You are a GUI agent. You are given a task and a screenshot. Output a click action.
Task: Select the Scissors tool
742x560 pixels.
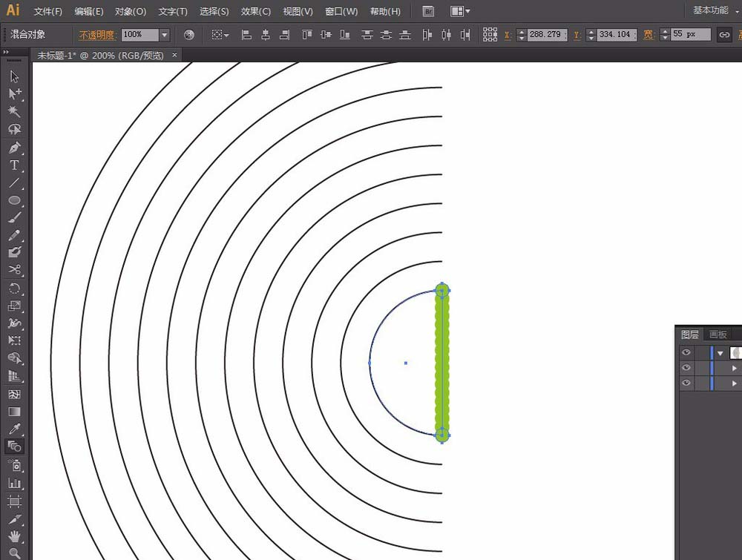pyautogui.click(x=14, y=269)
